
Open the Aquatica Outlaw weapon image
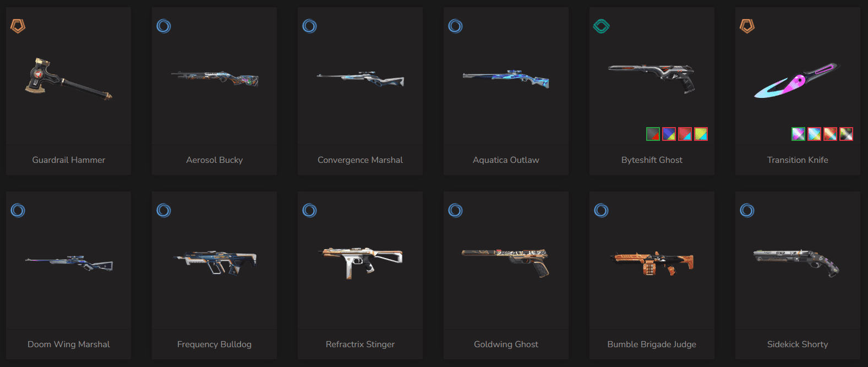pyautogui.click(x=506, y=79)
